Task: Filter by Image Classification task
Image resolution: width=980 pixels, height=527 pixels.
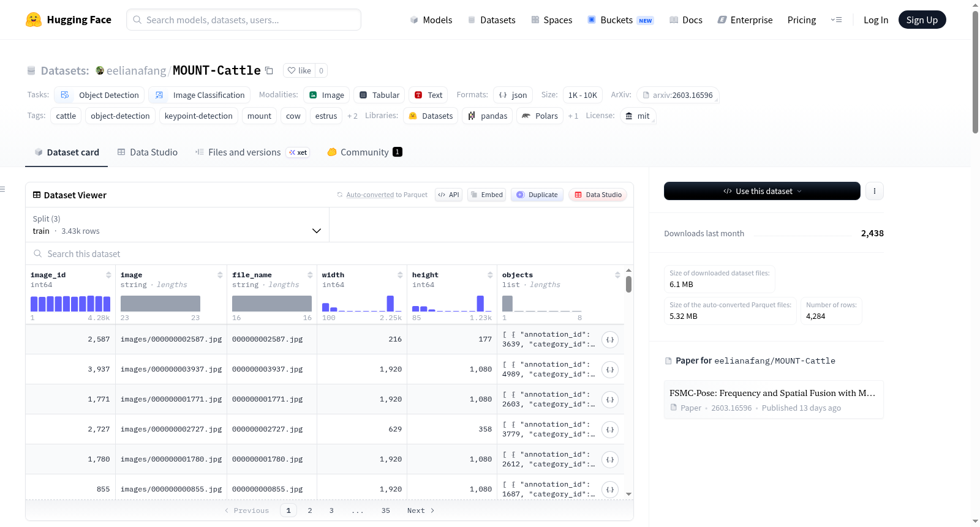Action: pyautogui.click(x=200, y=95)
